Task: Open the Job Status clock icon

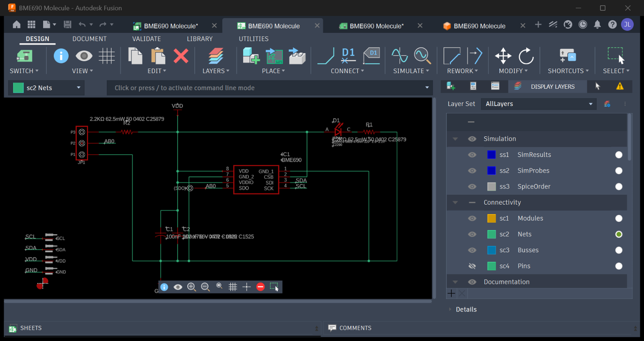Action: [582, 25]
